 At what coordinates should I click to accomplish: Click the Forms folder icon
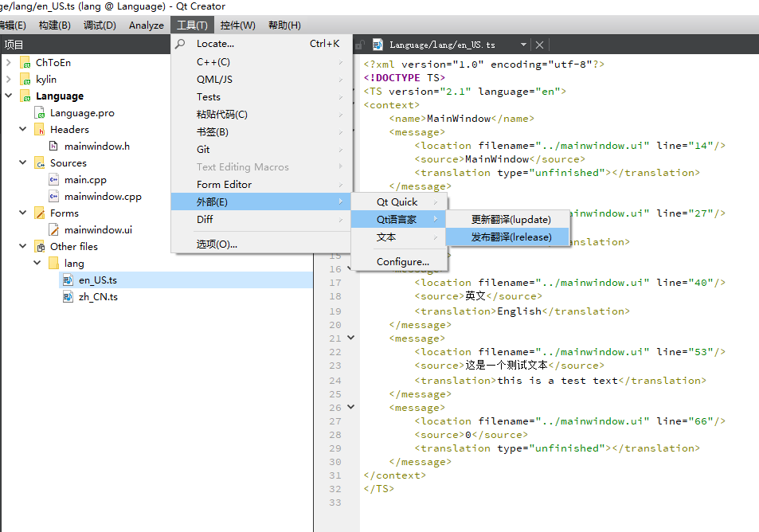coord(40,213)
